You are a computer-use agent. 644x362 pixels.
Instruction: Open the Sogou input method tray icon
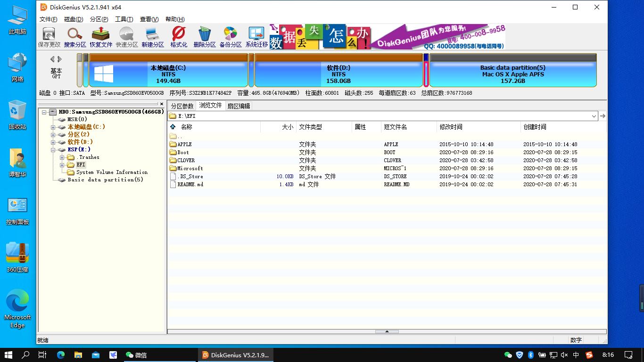point(589,355)
